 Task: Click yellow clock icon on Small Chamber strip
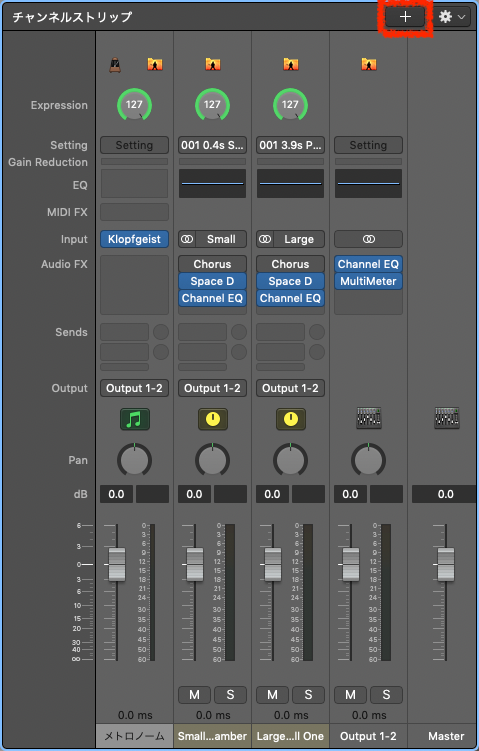click(213, 419)
